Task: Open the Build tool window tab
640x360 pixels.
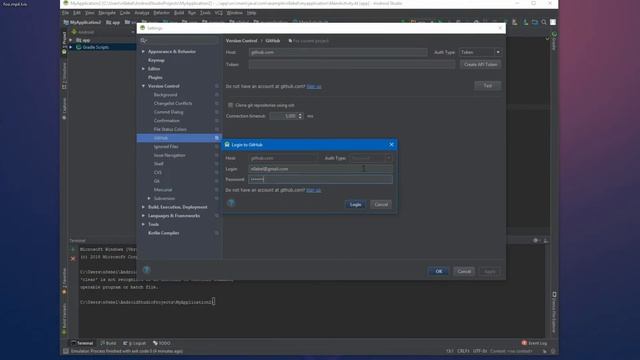Action: [109, 343]
